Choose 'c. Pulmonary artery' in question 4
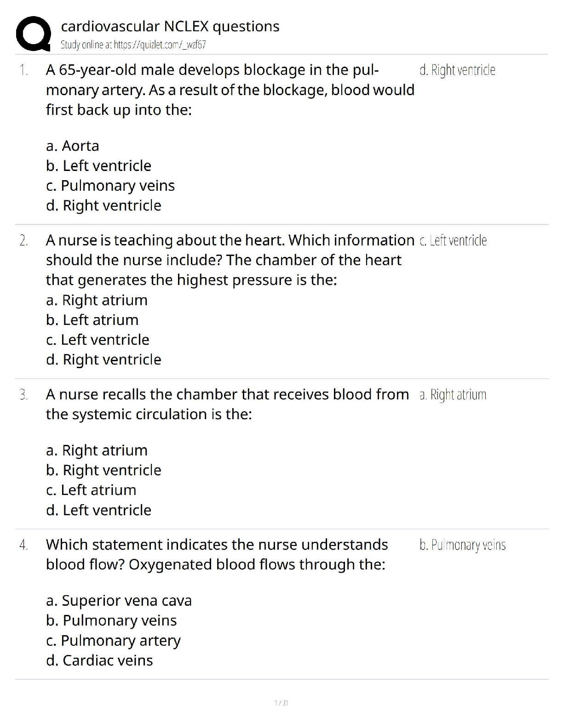The image size is (563, 728). tap(113, 640)
